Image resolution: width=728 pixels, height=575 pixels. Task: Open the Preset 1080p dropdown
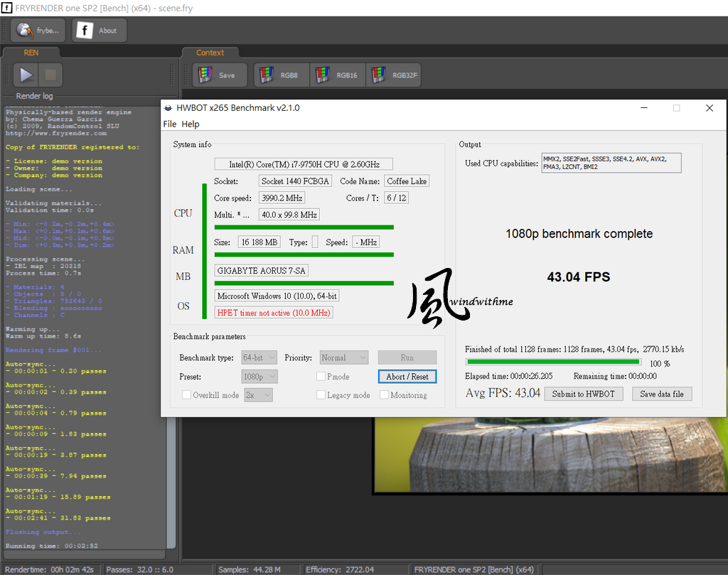pos(259,377)
